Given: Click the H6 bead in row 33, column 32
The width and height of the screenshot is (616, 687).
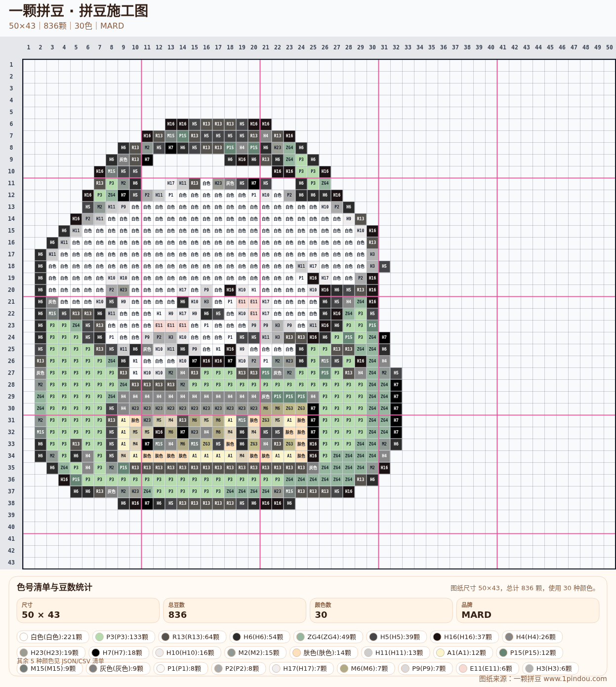Looking at the screenshot, I should [x=396, y=444].
